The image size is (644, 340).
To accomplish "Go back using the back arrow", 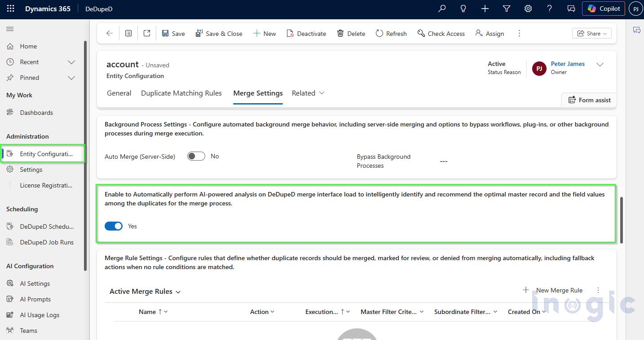I will (110, 33).
